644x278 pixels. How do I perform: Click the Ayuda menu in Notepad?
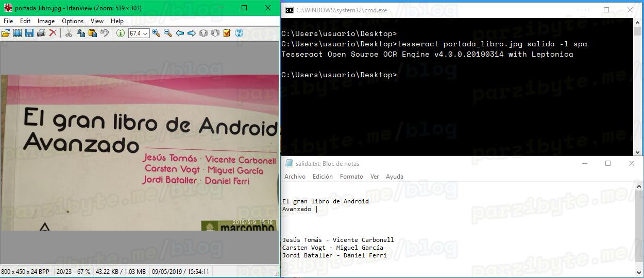pyautogui.click(x=395, y=177)
